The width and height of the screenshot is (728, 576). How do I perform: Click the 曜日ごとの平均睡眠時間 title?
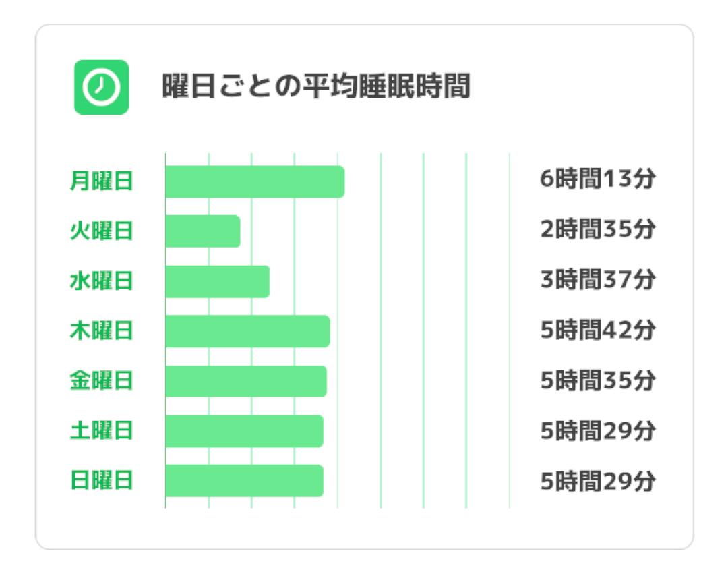click(x=315, y=88)
